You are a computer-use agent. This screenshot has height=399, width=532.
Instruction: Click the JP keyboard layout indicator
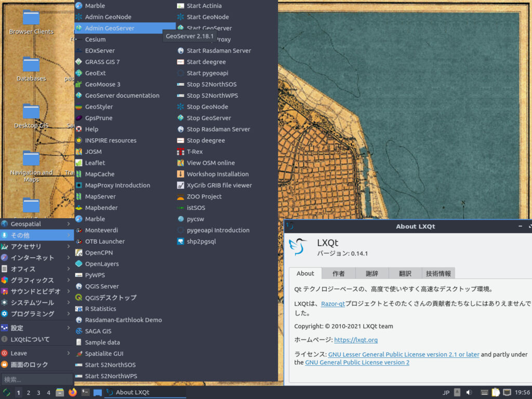(x=446, y=392)
